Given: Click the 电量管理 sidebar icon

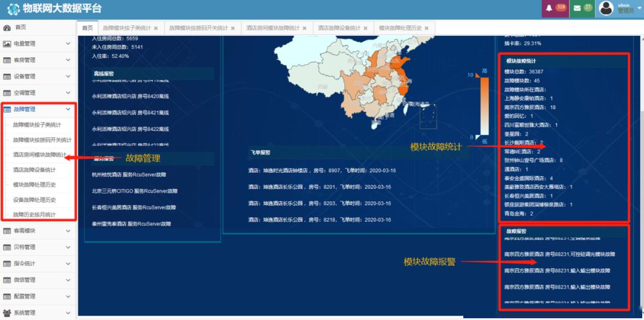Looking at the screenshot, I should [x=7, y=44].
